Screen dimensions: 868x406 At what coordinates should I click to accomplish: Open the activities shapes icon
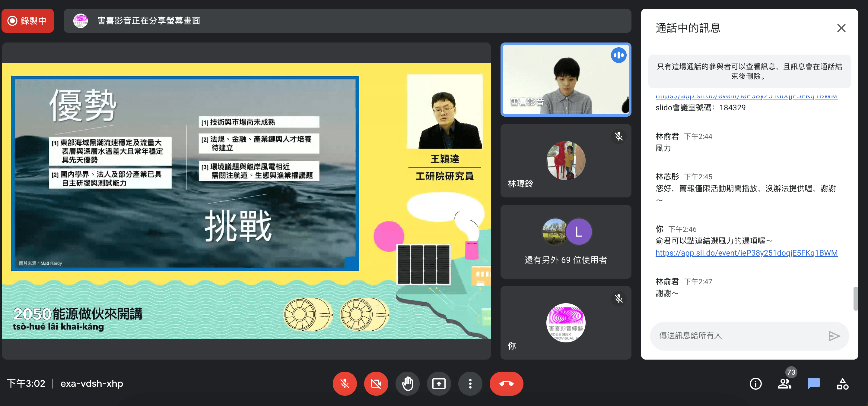click(x=842, y=383)
